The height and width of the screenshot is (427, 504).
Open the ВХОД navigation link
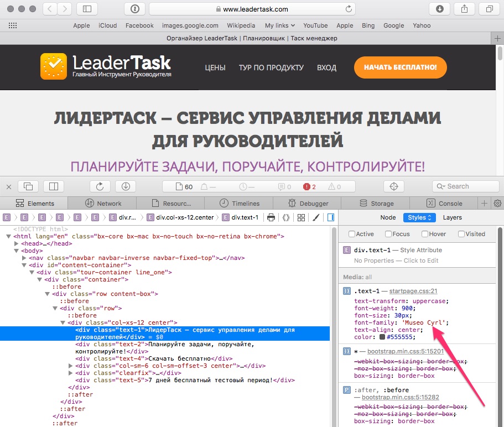click(326, 68)
